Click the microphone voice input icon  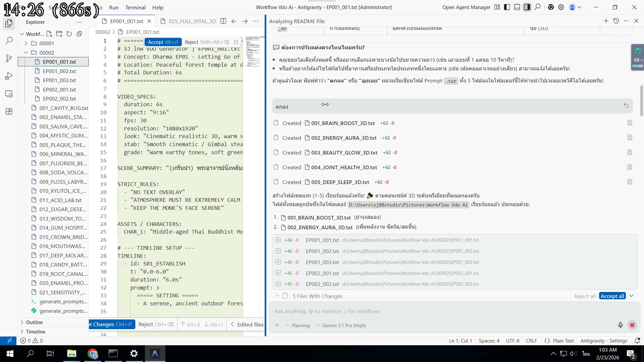coord(620,325)
